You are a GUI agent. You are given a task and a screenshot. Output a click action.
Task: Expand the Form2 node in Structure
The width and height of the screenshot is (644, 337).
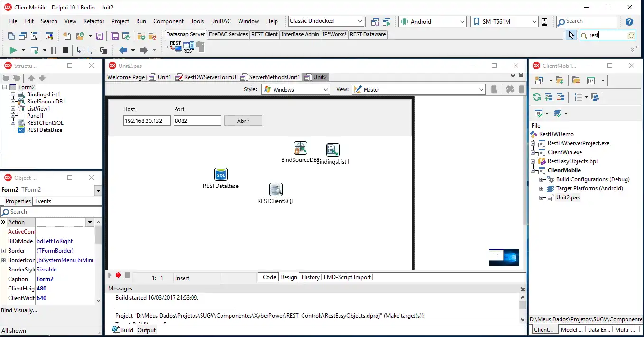point(5,87)
